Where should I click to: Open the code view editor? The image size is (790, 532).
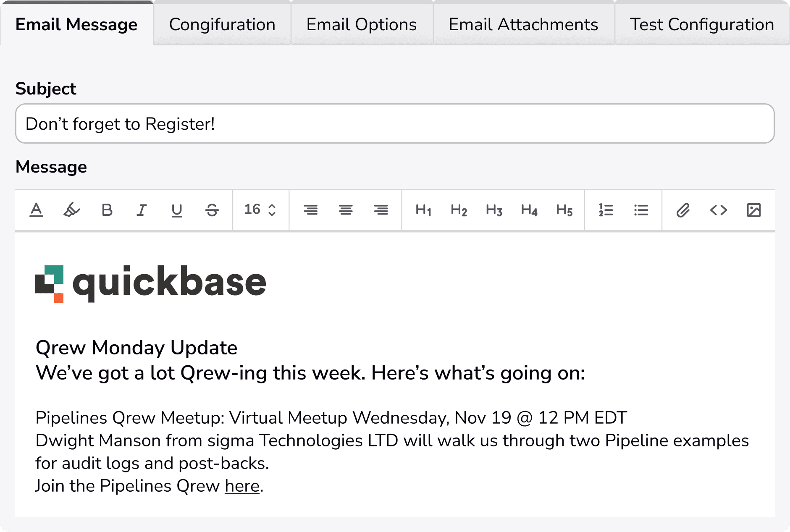click(719, 210)
